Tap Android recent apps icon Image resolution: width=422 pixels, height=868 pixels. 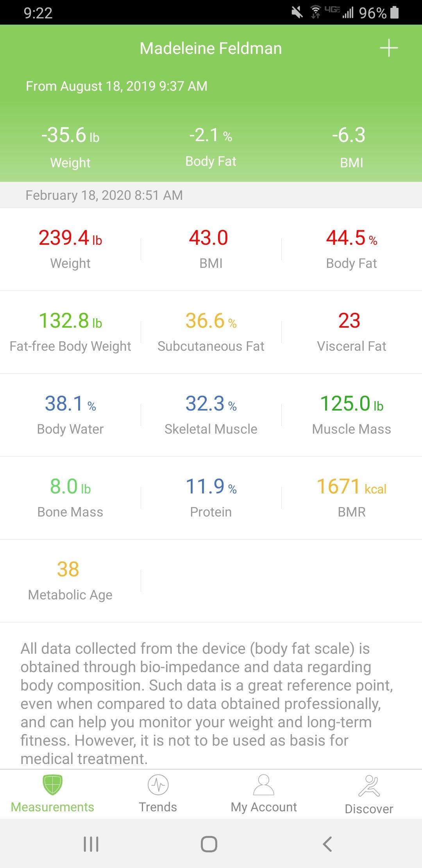click(x=91, y=844)
